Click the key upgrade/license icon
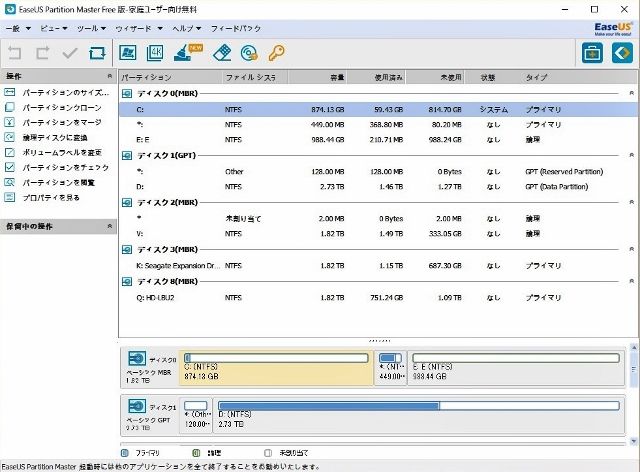 (276, 53)
